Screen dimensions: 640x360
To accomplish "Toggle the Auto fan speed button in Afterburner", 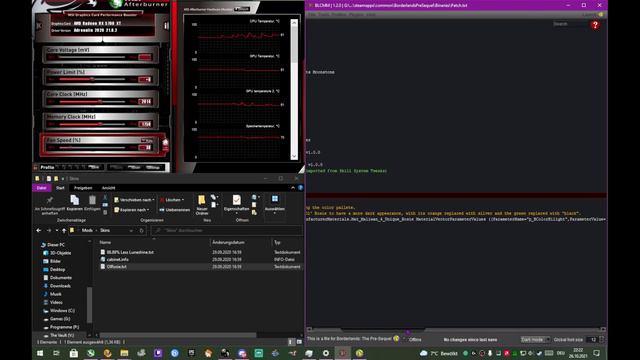I will (147, 140).
